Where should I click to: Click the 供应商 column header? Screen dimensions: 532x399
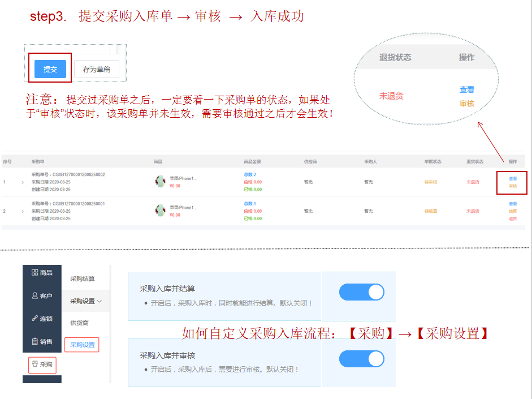pyautogui.click(x=310, y=162)
